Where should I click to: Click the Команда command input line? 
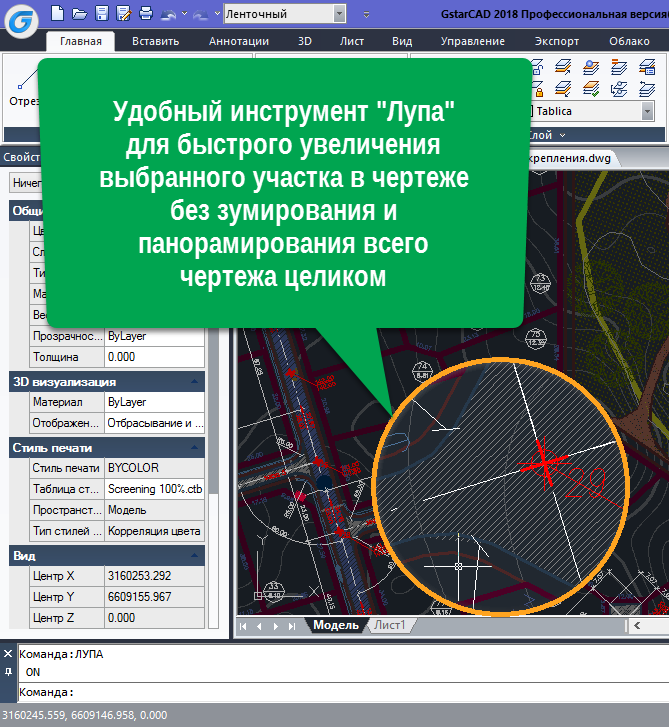pos(343,692)
